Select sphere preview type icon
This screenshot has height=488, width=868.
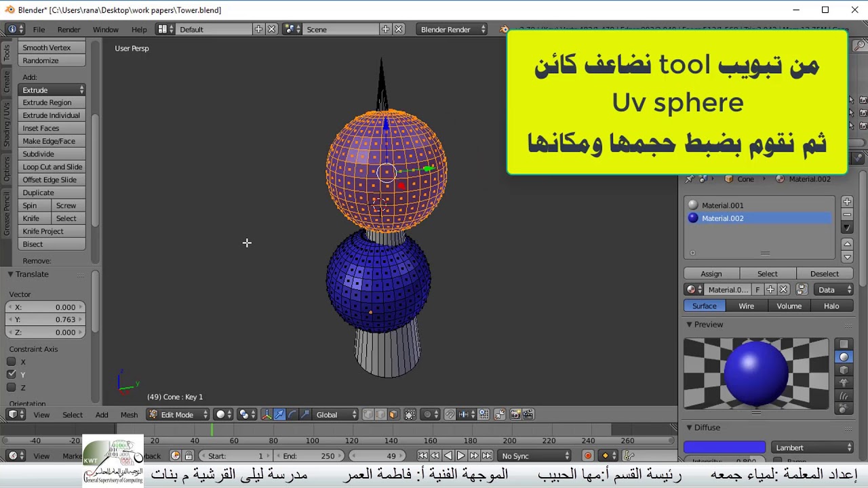point(844,357)
